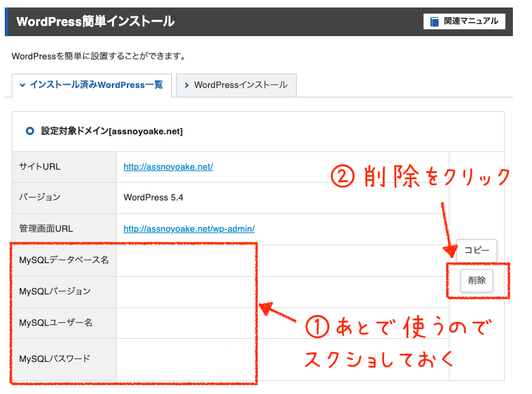Click the サイトURL row label
This screenshot has height=394, width=532.
click(40, 167)
